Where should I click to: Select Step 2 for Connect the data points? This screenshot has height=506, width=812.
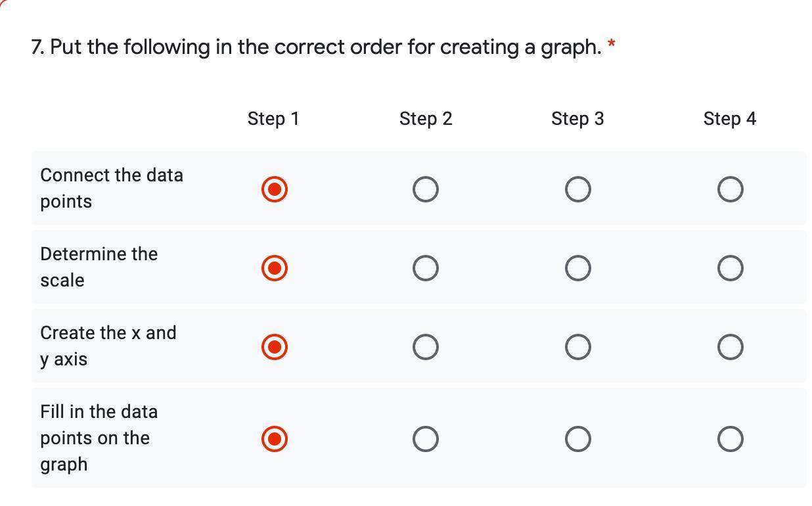[426, 189]
